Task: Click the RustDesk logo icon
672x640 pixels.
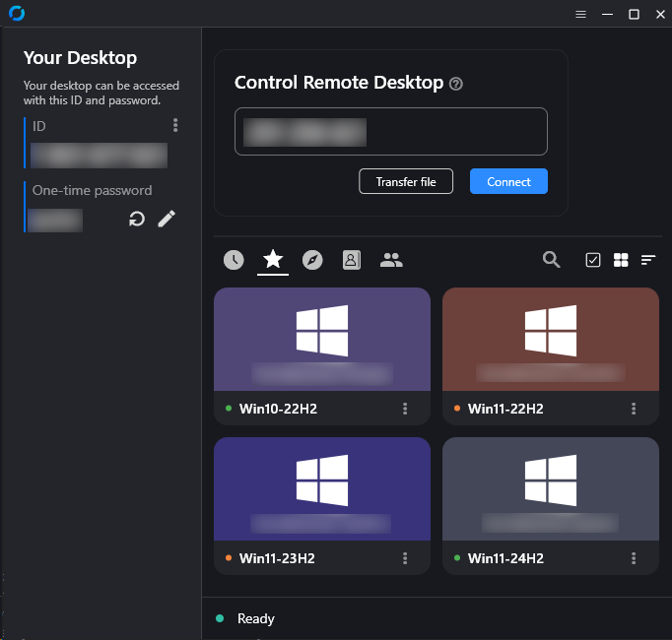Action: click(x=17, y=13)
